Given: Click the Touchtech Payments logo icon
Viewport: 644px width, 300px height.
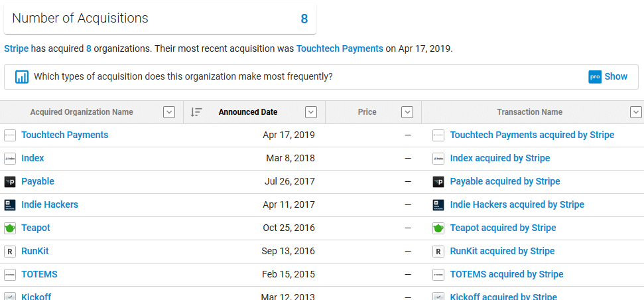Looking at the screenshot, I should 10,135.
